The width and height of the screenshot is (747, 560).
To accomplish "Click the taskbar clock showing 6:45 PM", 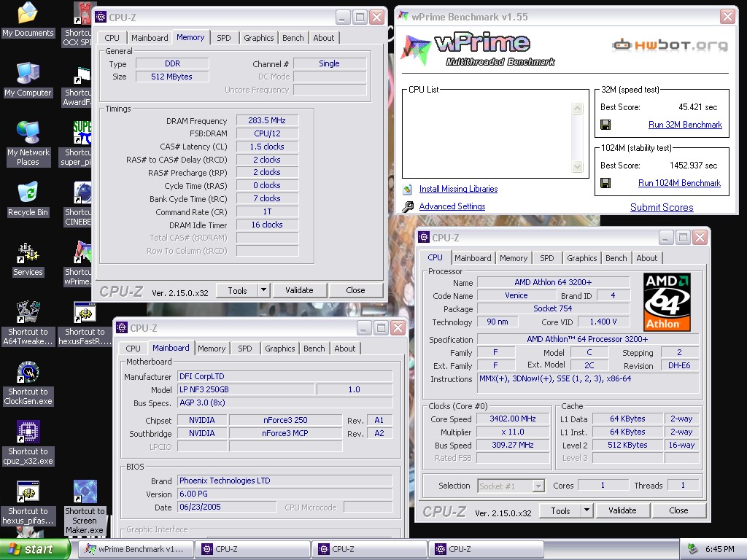I will (x=720, y=549).
